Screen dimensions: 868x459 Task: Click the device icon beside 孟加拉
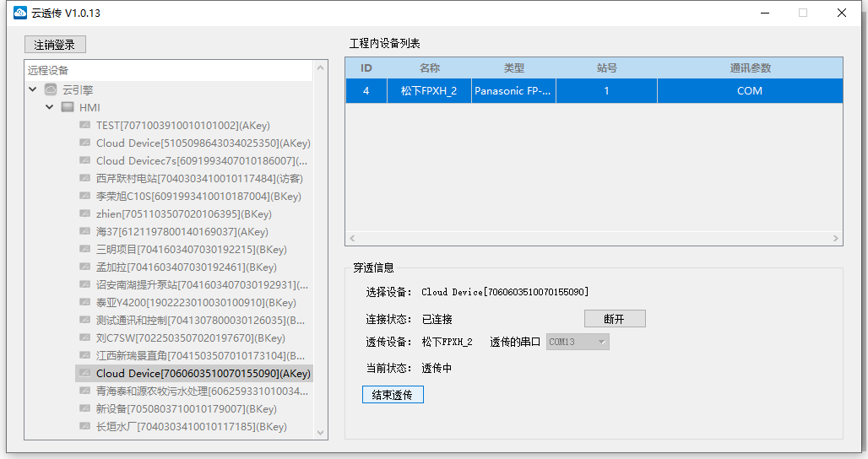pyautogui.click(x=84, y=267)
